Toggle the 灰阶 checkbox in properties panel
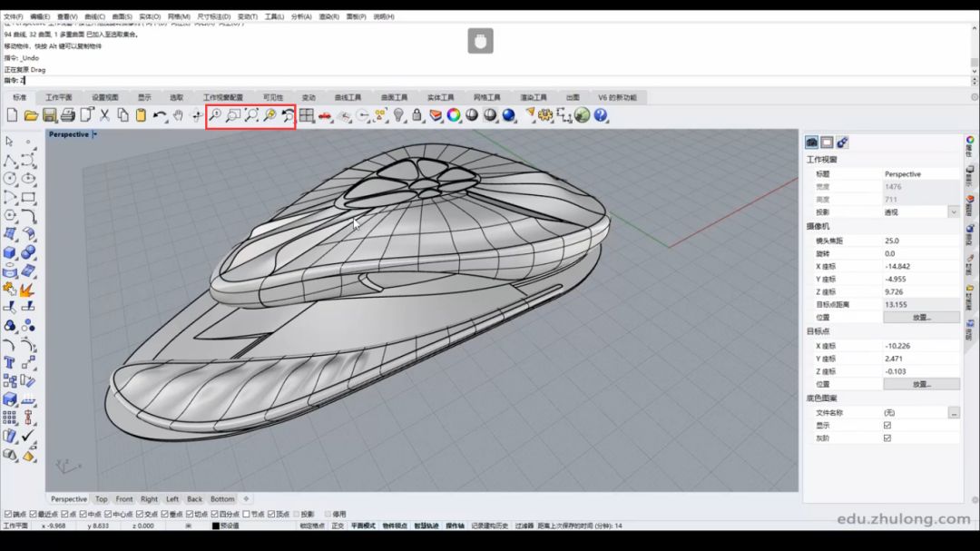 pos(887,438)
